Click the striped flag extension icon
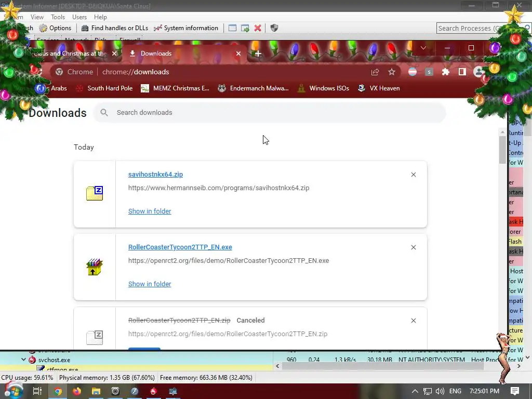 [413, 72]
